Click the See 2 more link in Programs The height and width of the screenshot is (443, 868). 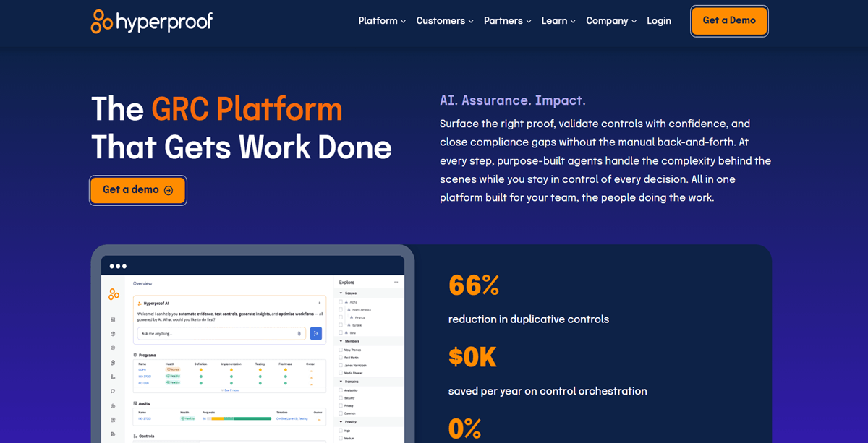(230, 390)
